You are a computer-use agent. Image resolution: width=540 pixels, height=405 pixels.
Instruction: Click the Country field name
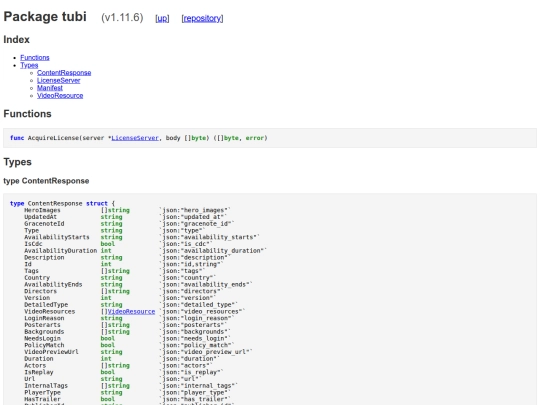[37, 278]
